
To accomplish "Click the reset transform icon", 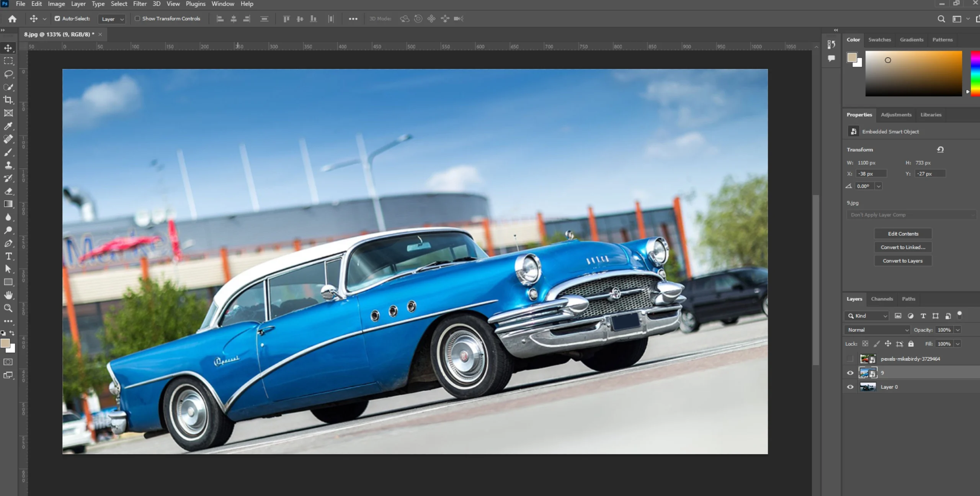I will (x=940, y=149).
